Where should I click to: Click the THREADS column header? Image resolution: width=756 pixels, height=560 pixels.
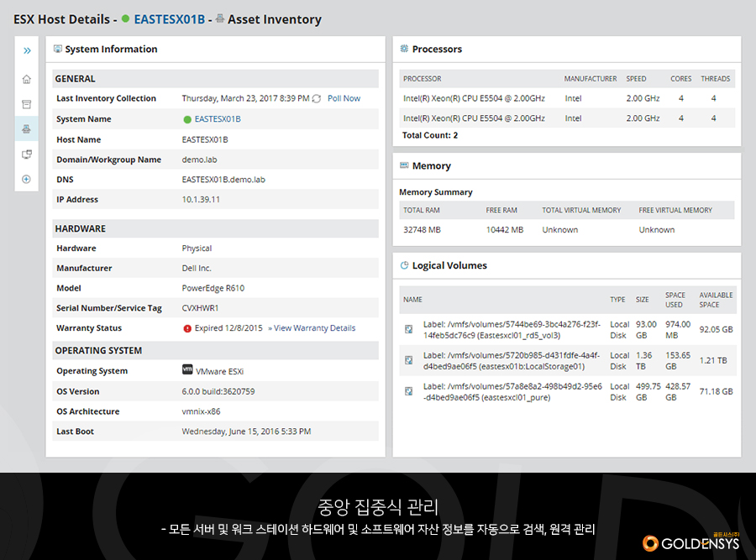pos(716,79)
